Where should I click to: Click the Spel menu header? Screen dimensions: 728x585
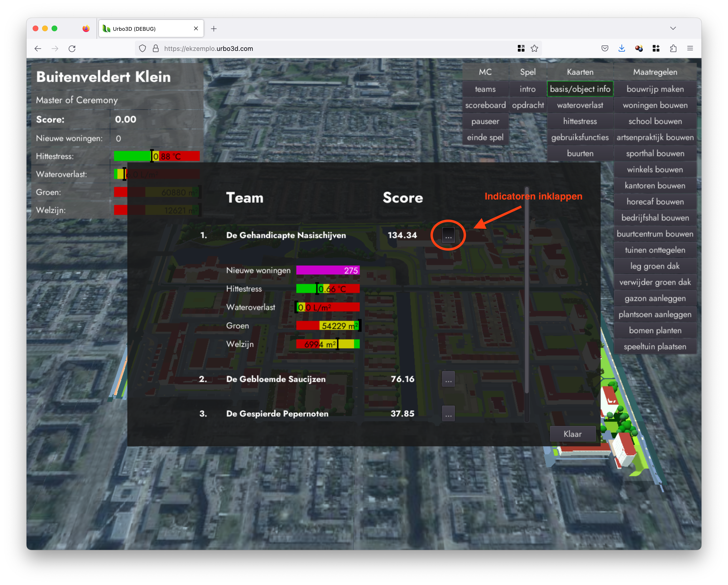528,72
